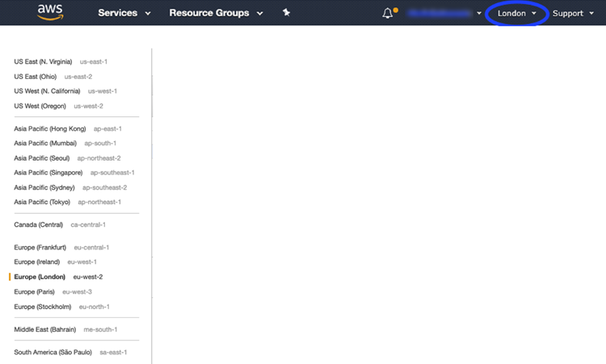Click the ap-southeast-1 region code

click(112, 173)
